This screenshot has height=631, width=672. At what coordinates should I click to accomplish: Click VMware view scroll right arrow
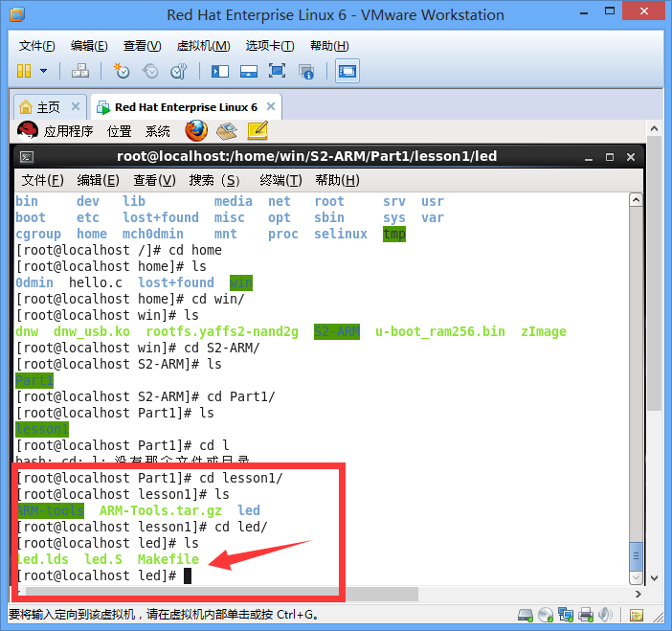(638, 594)
